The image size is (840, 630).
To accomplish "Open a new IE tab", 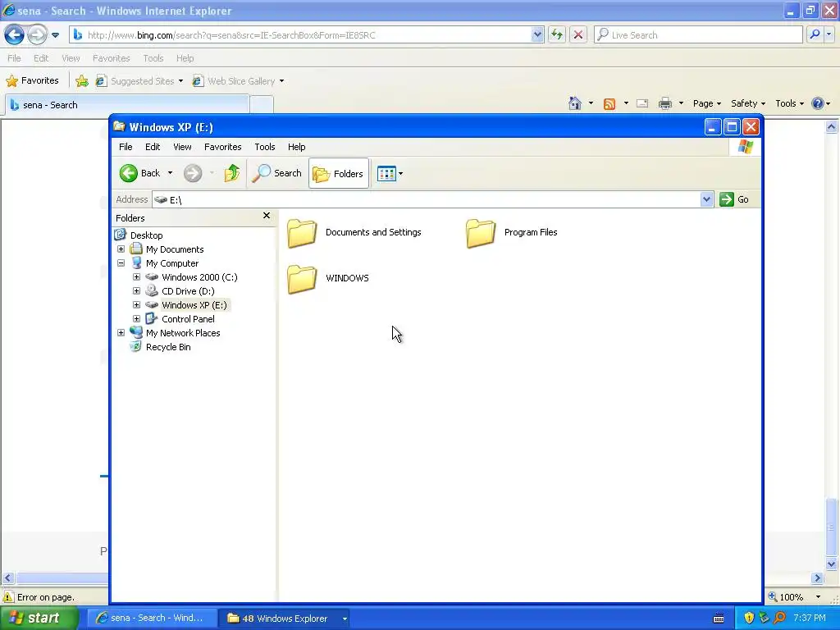I will click(x=262, y=105).
